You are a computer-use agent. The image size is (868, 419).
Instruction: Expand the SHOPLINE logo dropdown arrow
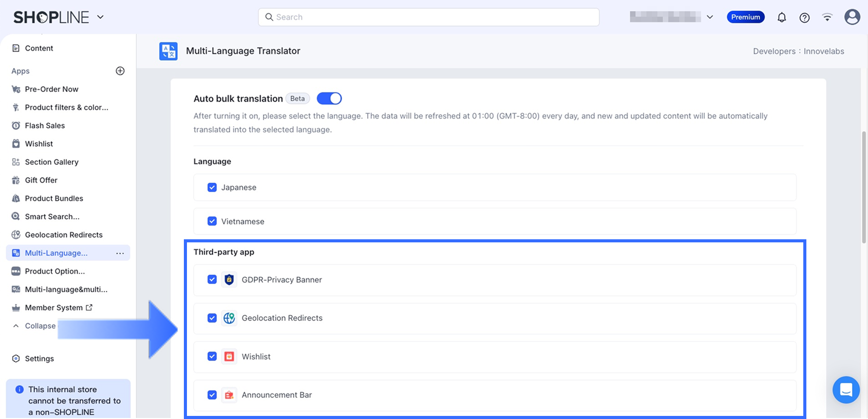coord(101,17)
